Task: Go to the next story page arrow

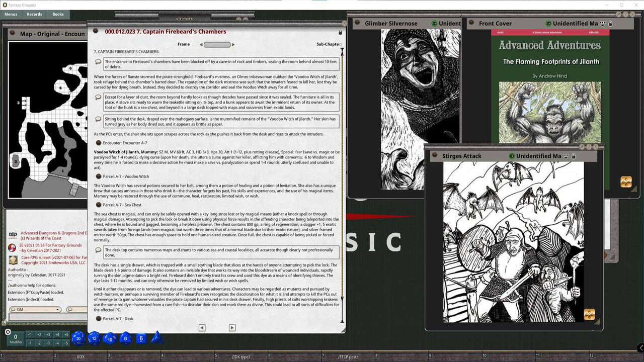Action: pyautogui.click(x=232, y=327)
